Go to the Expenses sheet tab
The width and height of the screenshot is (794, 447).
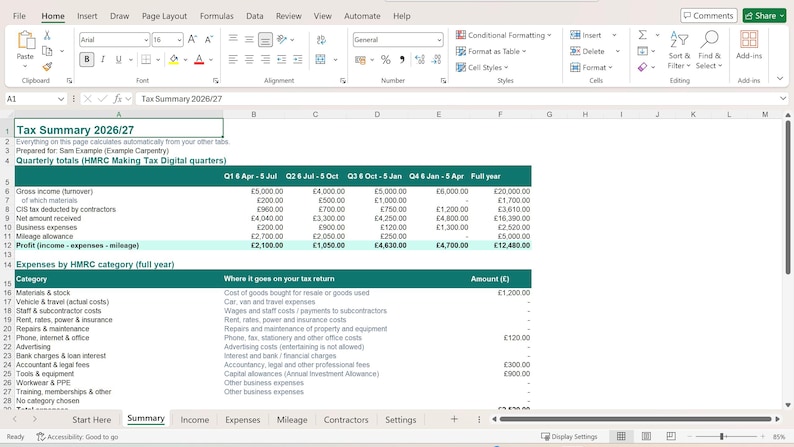243,420
